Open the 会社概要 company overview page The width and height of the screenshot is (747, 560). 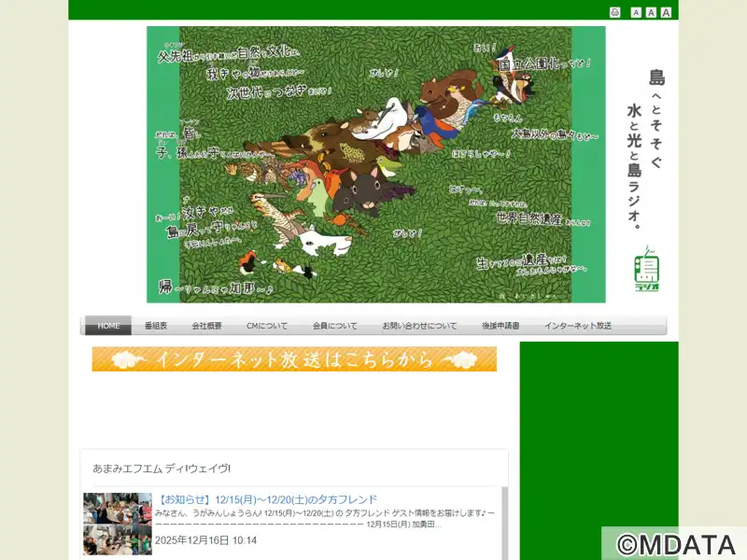[206, 326]
